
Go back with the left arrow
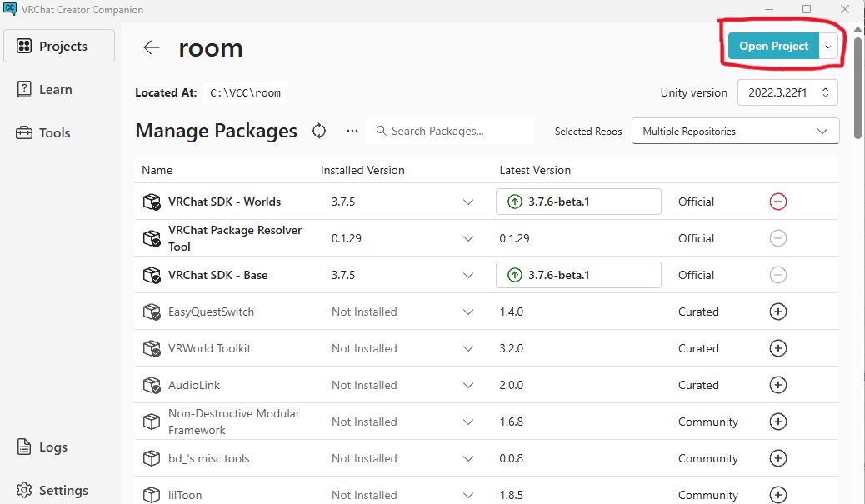point(151,47)
